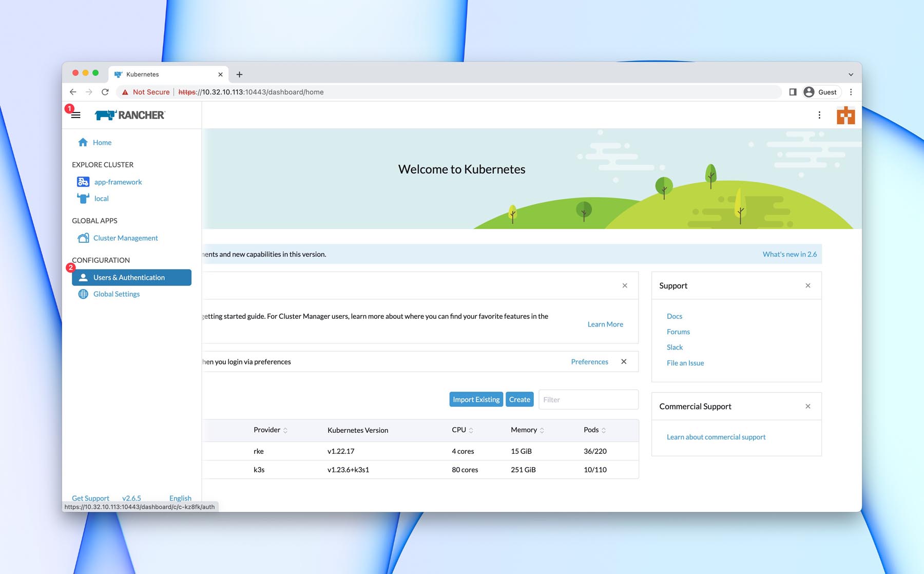Switch to the Kubernetes tab

coord(168,74)
